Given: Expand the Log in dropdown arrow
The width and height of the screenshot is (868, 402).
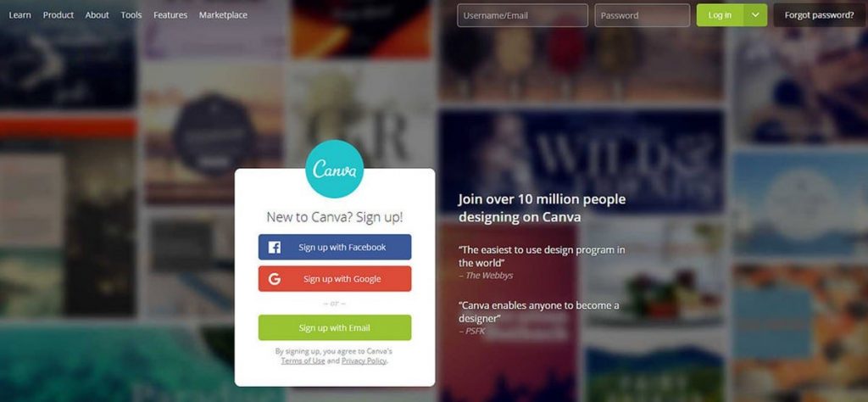Looking at the screenshot, I should coord(755,15).
